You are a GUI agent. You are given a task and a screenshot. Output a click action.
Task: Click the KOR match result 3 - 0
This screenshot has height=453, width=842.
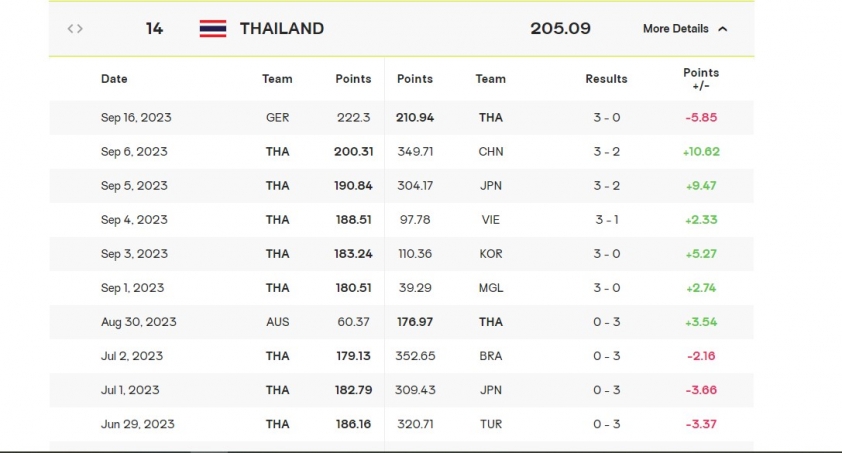[x=607, y=254]
